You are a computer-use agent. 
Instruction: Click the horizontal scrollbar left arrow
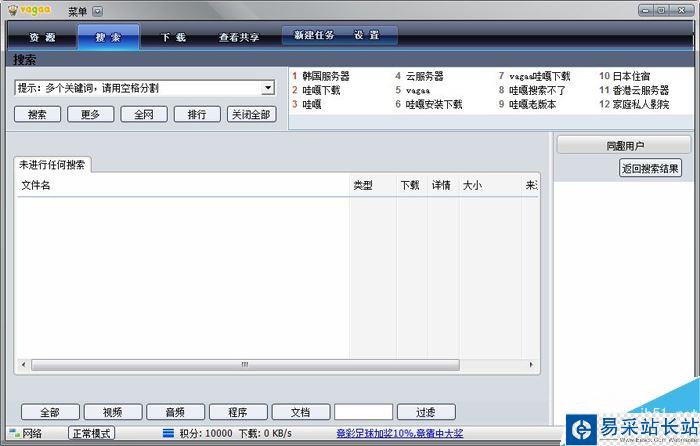[24, 365]
